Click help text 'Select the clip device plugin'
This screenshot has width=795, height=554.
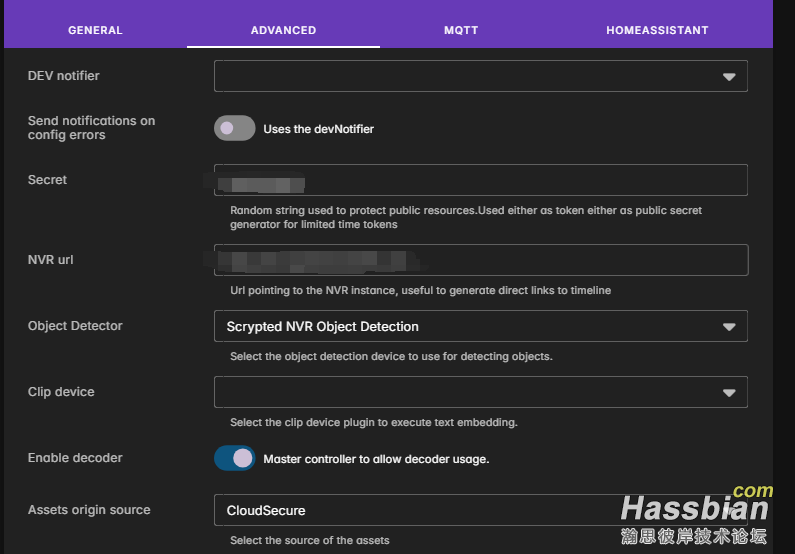click(374, 422)
